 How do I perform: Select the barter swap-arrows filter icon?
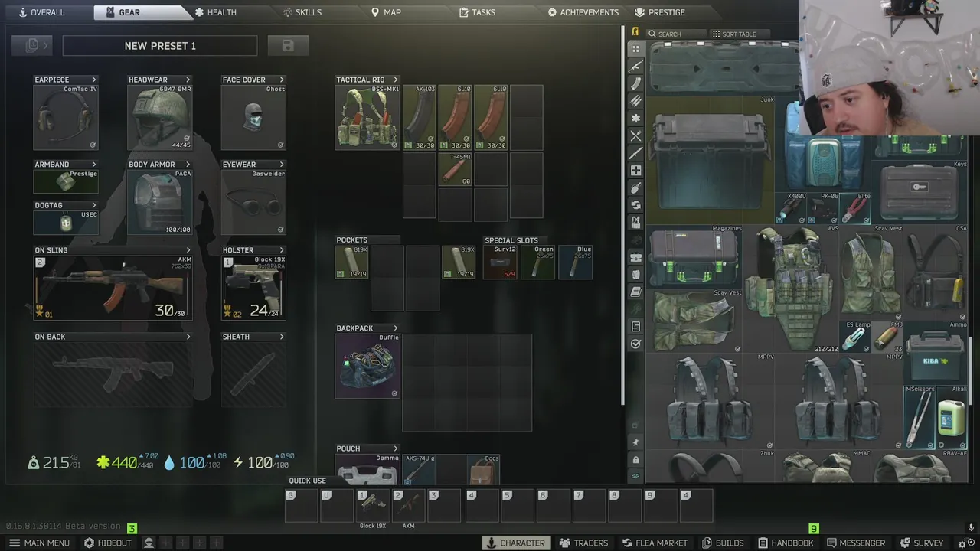[635, 205]
